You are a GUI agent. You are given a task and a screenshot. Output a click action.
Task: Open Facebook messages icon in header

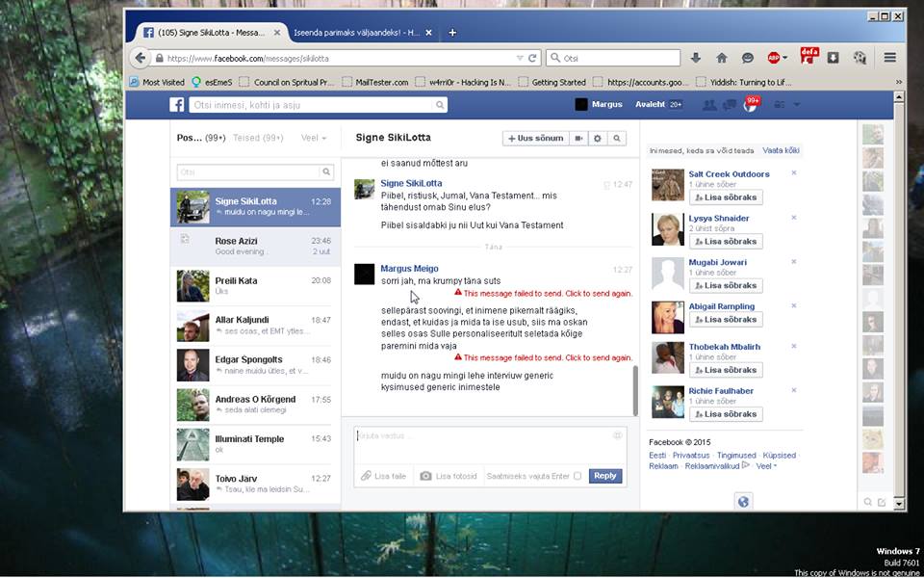point(729,105)
